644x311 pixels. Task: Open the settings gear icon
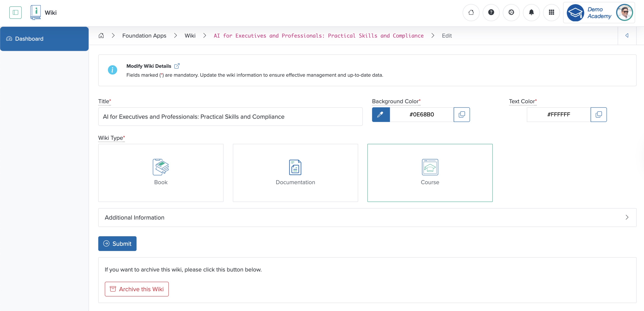pos(511,12)
